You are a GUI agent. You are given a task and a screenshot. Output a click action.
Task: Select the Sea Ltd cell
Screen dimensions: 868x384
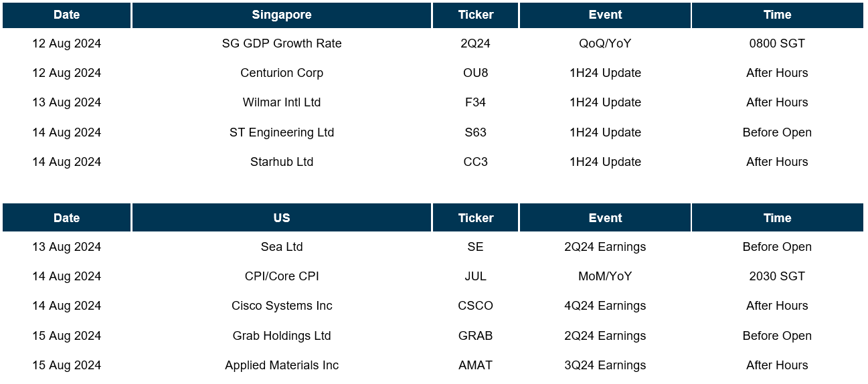click(282, 247)
